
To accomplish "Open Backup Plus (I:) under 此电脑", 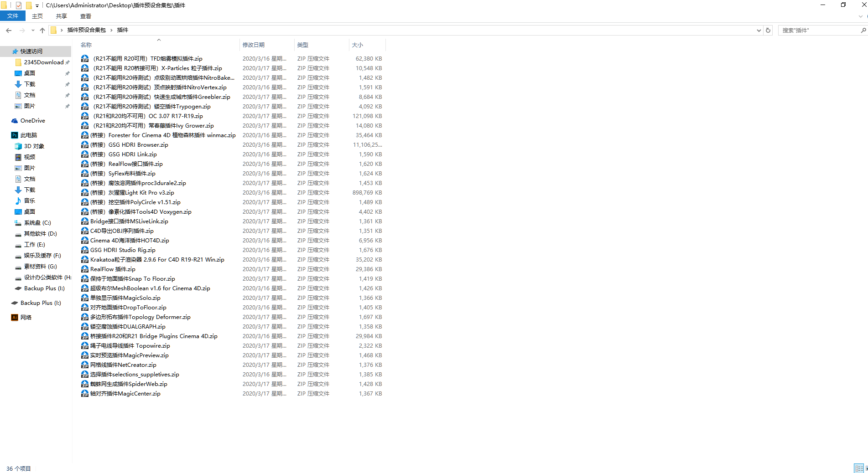I will 44,288.
